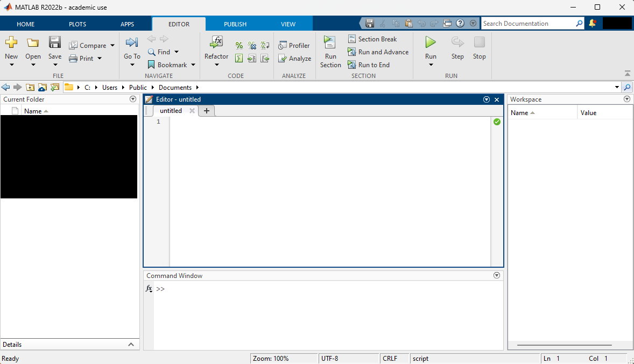Viewport: 634px width, 364px height.
Task: Click the green Run play icon
Action: [x=431, y=42]
